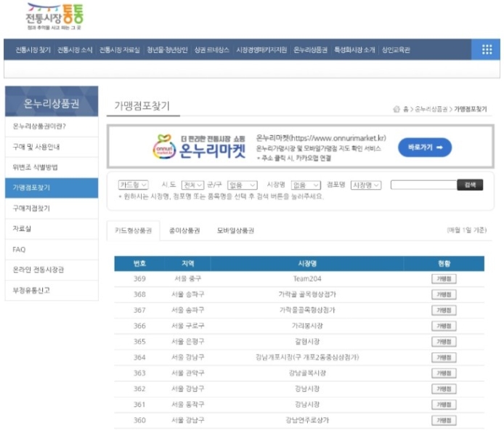Screen dimensions: 504x431
Task: Open 온라인 전통시장관 sidebar link
Action: (x=52, y=270)
